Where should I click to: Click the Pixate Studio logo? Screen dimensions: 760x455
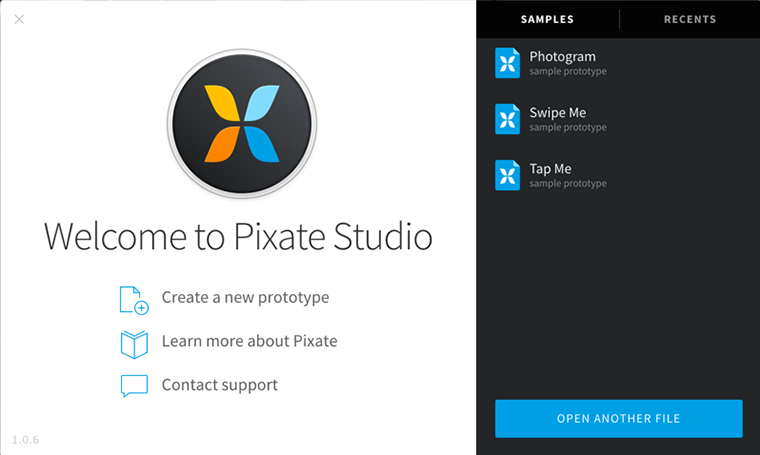coord(242,124)
